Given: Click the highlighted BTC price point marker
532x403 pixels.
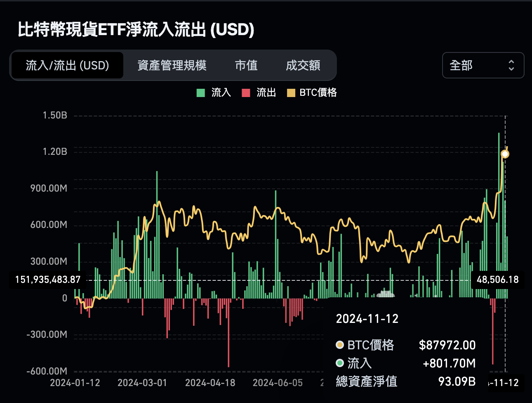Looking at the screenshot, I should tap(505, 154).
